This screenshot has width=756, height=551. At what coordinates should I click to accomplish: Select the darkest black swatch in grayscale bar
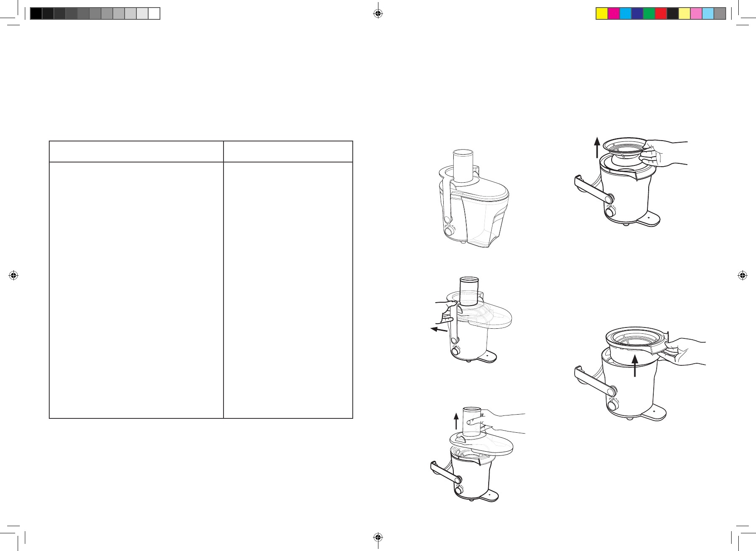coord(36,14)
